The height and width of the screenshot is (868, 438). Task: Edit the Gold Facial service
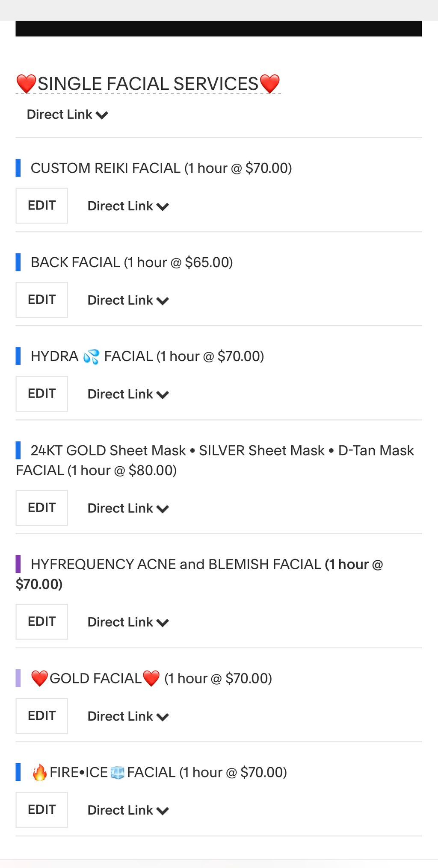[x=41, y=716]
